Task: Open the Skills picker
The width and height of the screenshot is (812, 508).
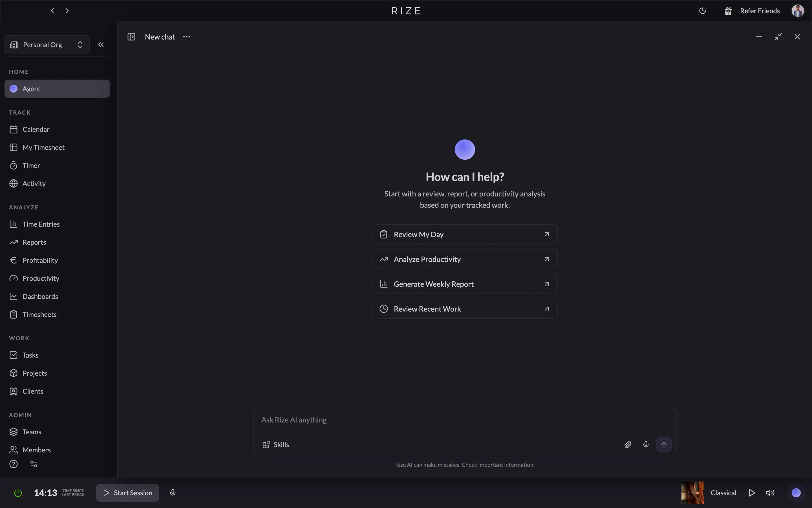Action: tap(276, 444)
